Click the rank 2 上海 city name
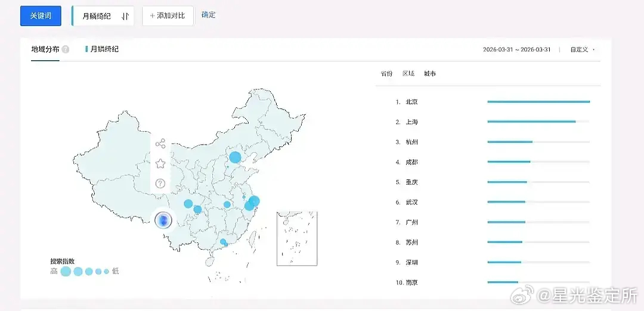This screenshot has height=311, width=644. point(411,122)
